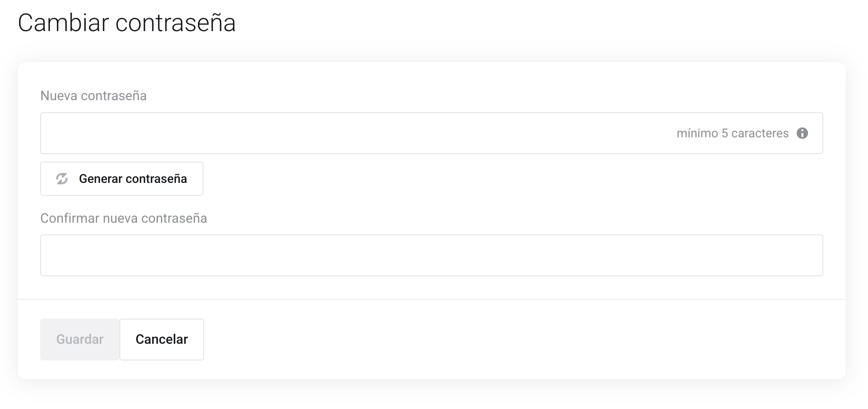Click the refresh arrows icon in Generar contraseña
The height and width of the screenshot is (409, 868).
62,179
